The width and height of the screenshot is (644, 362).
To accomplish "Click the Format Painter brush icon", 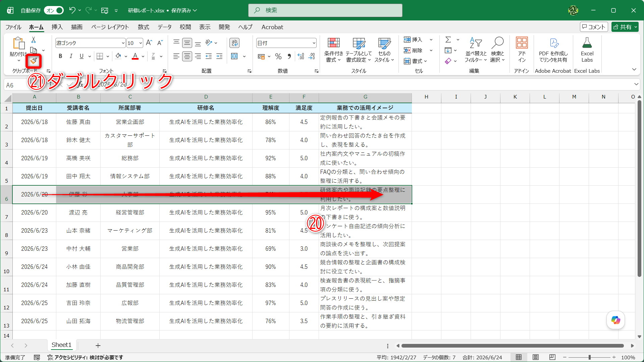I will pos(34,61).
